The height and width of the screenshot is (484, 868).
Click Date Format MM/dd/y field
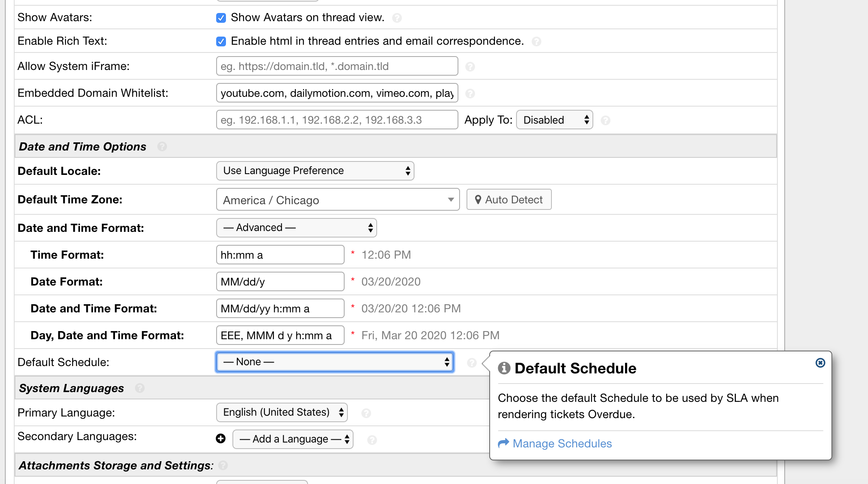[280, 282]
